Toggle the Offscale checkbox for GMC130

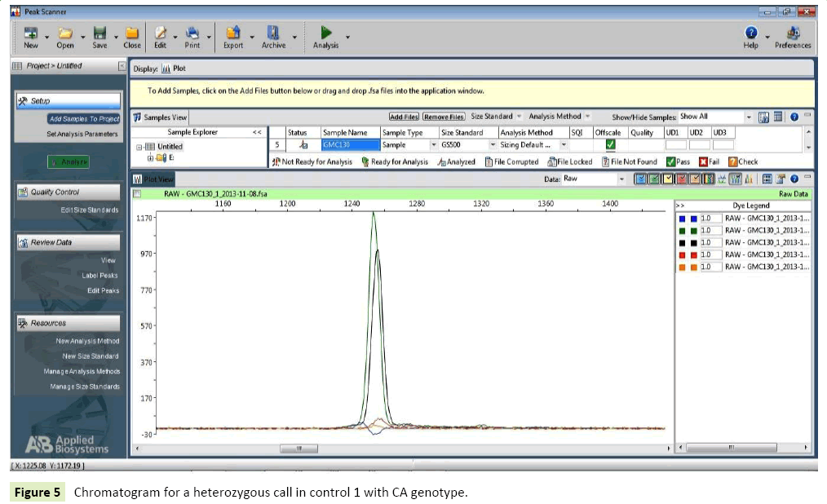610,145
